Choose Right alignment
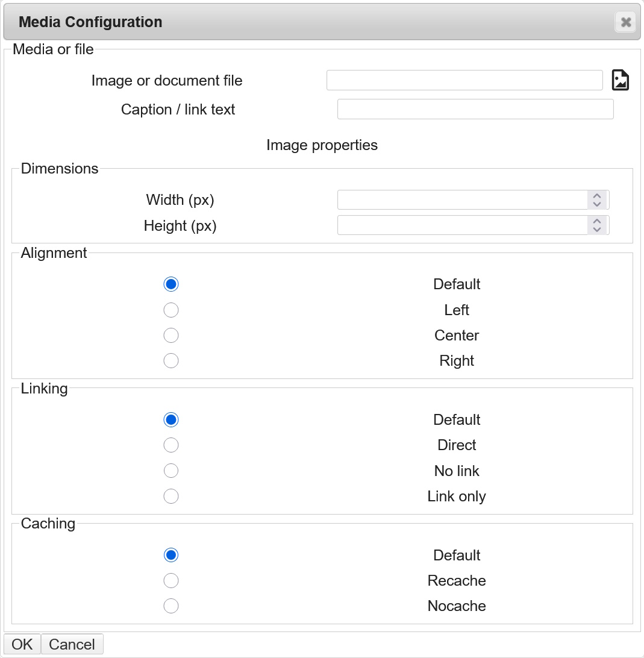 click(x=171, y=360)
